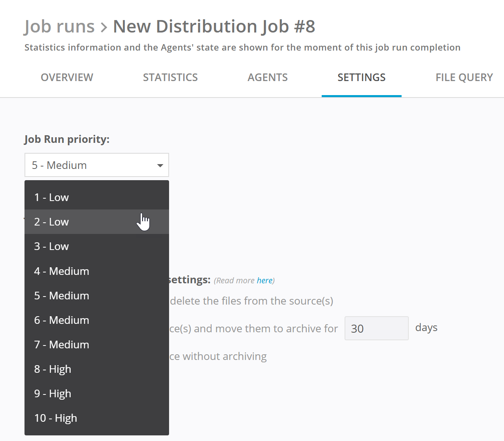The height and width of the screenshot is (441, 504).
Task: Select "4 - Medium" priority option
Action: point(96,271)
